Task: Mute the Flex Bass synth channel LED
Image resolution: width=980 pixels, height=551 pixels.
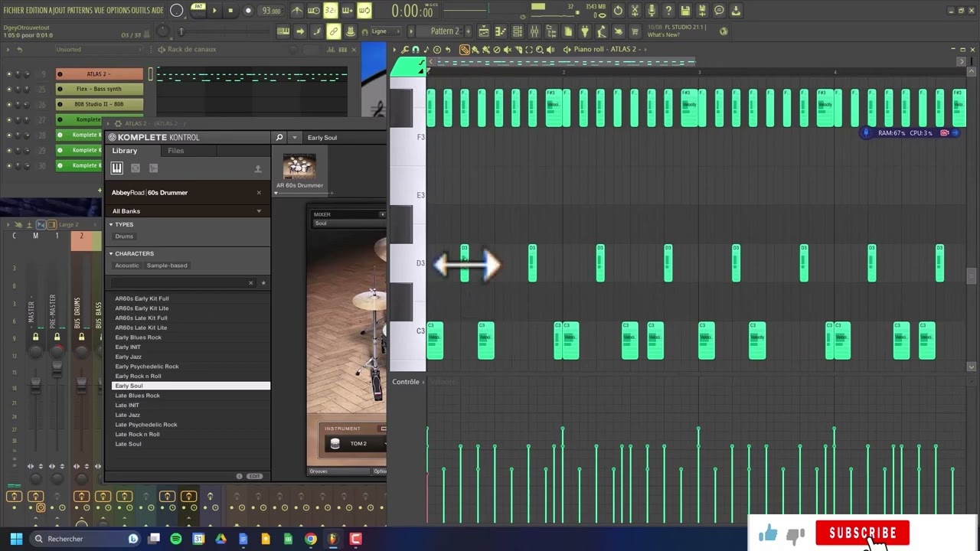Action: point(9,89)
